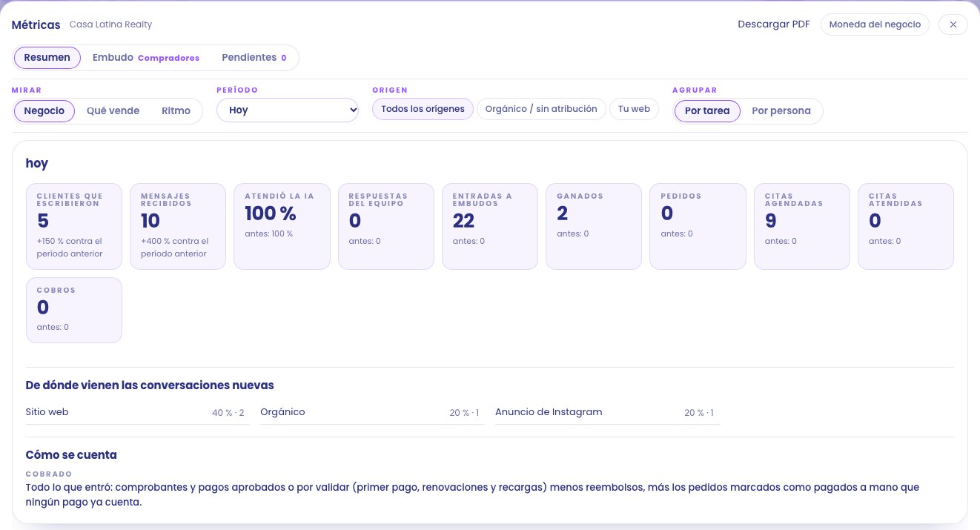
Task: Filter by Todos los orígenes
Action: coord(423,109)
